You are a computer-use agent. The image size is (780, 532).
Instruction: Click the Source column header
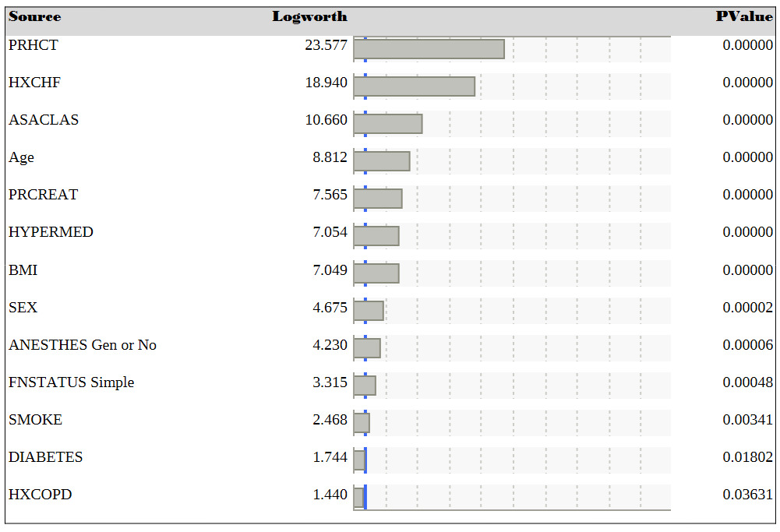click(x=35, y=17)
